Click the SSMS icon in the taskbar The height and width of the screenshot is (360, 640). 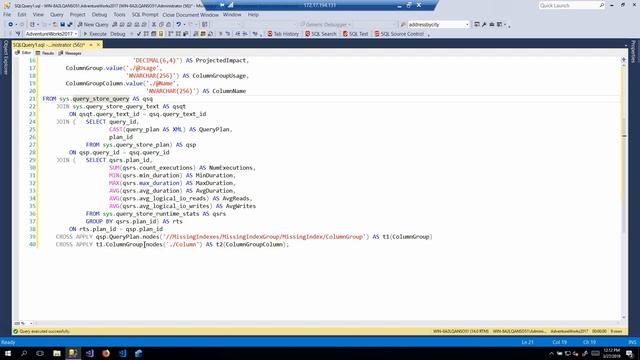(x=73, y=353)
